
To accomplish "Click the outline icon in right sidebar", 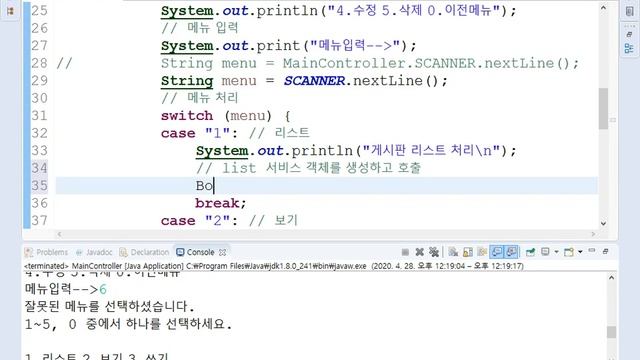I will (x=629, y=49).
